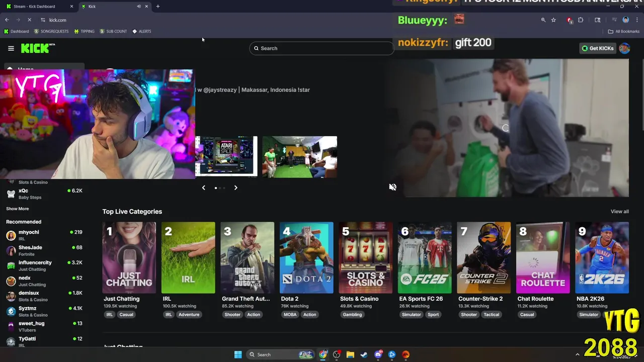Open the Slots & Casino category card
644x362 pixels.
[366, 257]
